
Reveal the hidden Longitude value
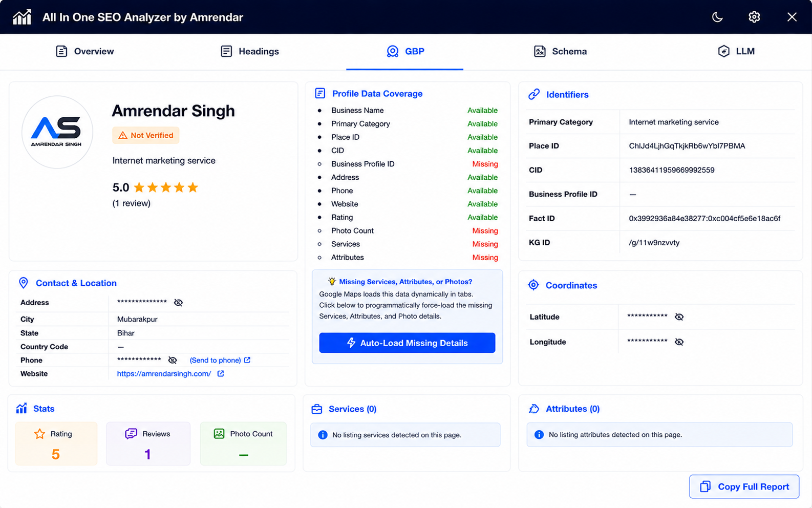(679, 342)
